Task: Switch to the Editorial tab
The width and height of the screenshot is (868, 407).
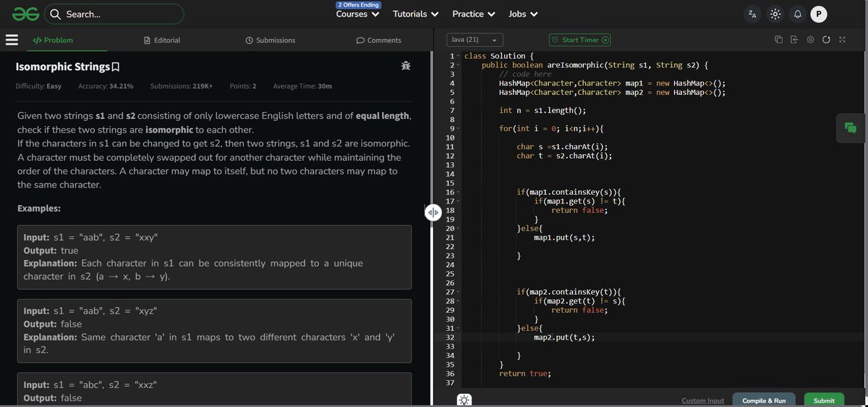Action: 162,40
